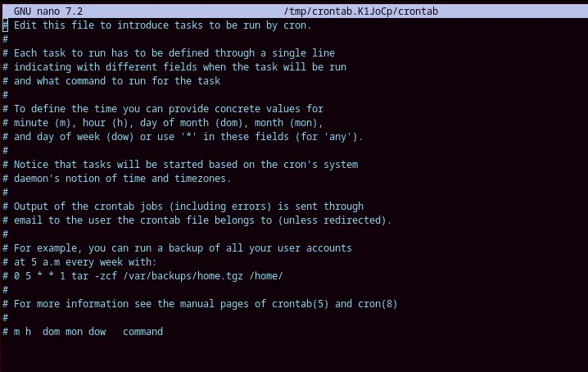
Task: Click the /var/backups/home.tgz path
Action: pos(183,276)
